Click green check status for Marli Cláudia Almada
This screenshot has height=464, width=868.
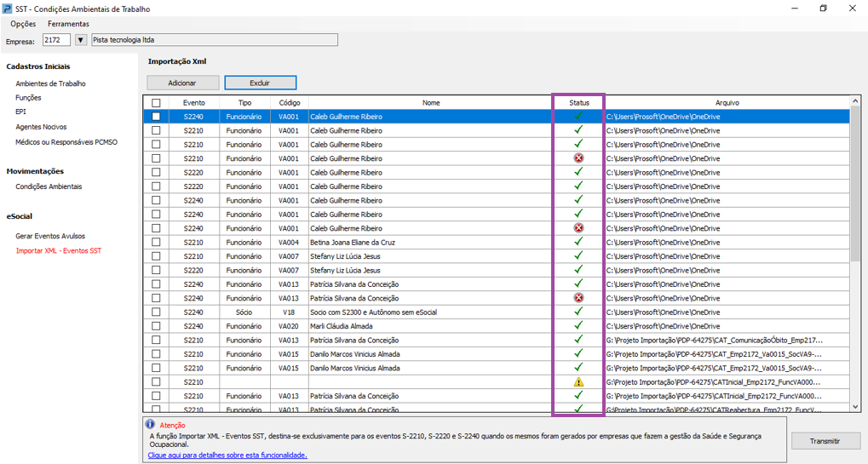(x=578, y=326)
